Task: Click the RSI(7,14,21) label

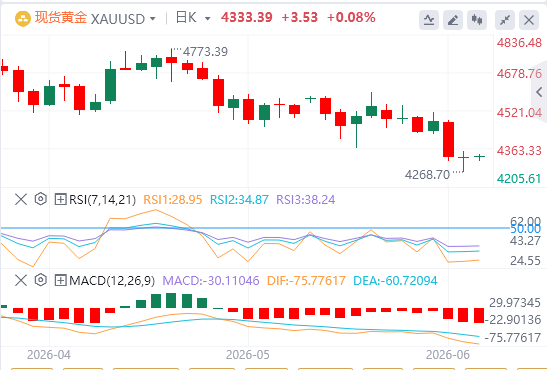Action: click(102, 199)
